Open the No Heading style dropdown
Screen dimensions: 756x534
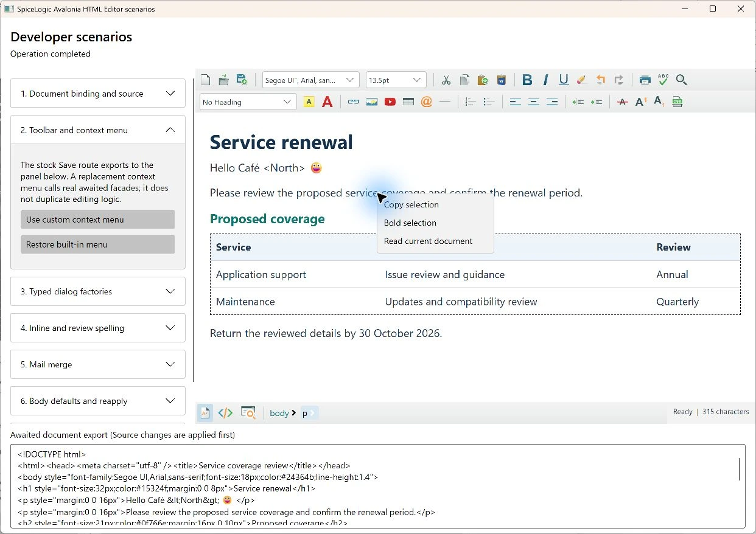pyautogui.click(x=248, y=102)
